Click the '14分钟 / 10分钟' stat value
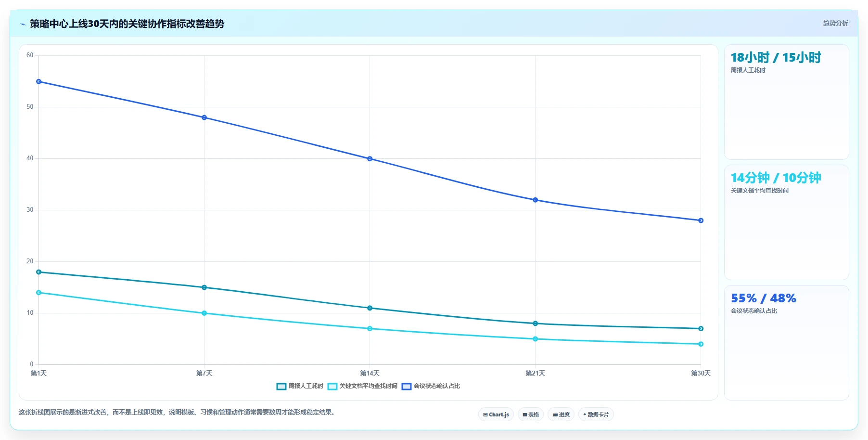This screenshot has height=440, width=868. 776,178
